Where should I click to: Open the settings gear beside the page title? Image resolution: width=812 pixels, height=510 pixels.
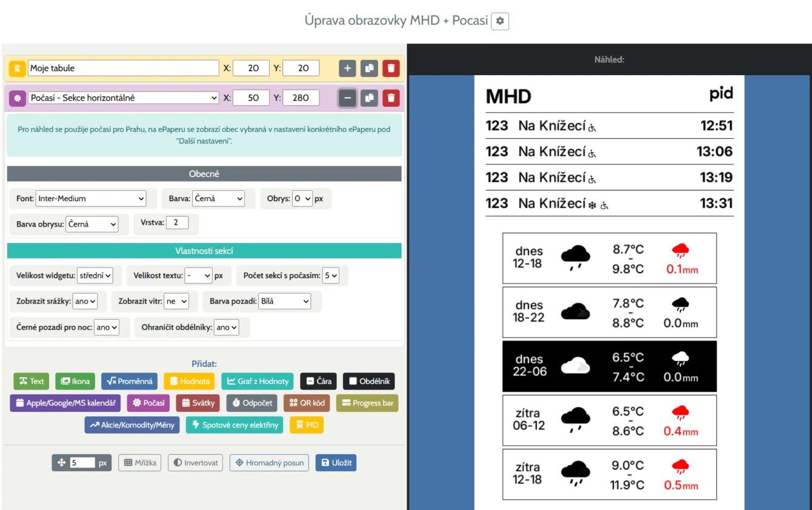(x=501, y=21)
